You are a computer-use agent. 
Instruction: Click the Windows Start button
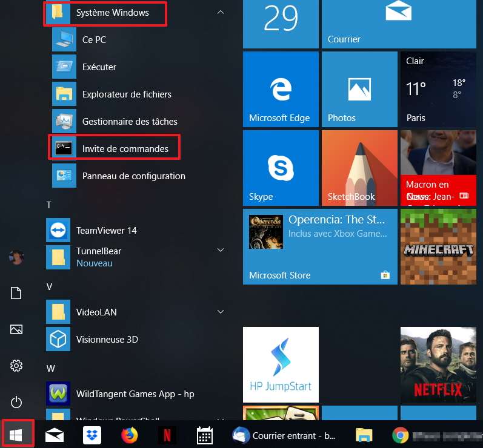tap(16, 434)
